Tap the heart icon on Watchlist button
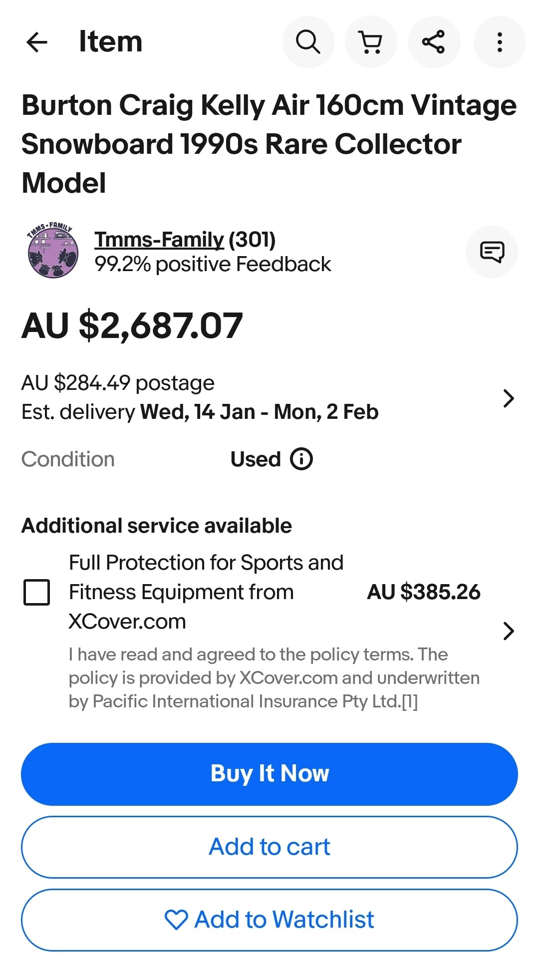Image resolution: width=539 pixels, height=980 pixels. [x=176, y=920]
